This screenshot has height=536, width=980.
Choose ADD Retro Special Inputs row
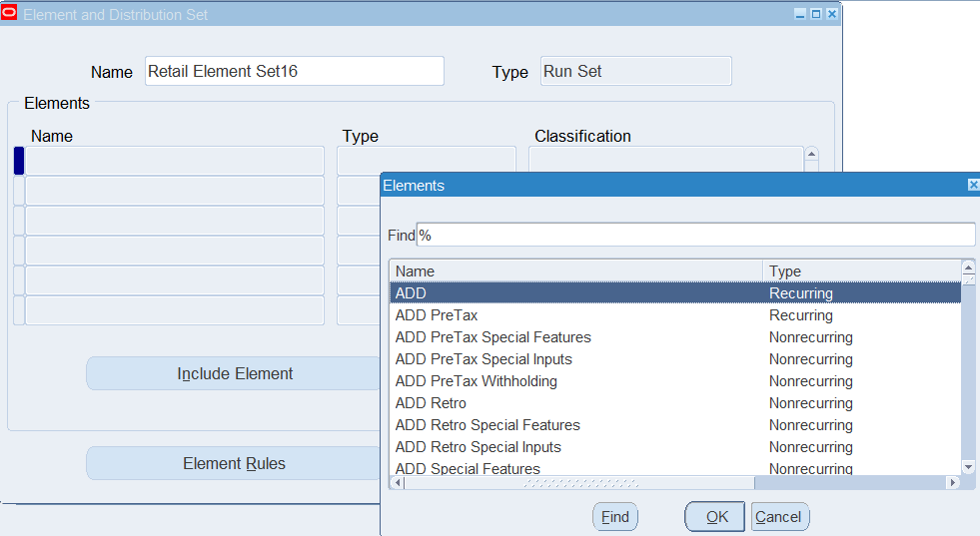(x=478, y=447)
